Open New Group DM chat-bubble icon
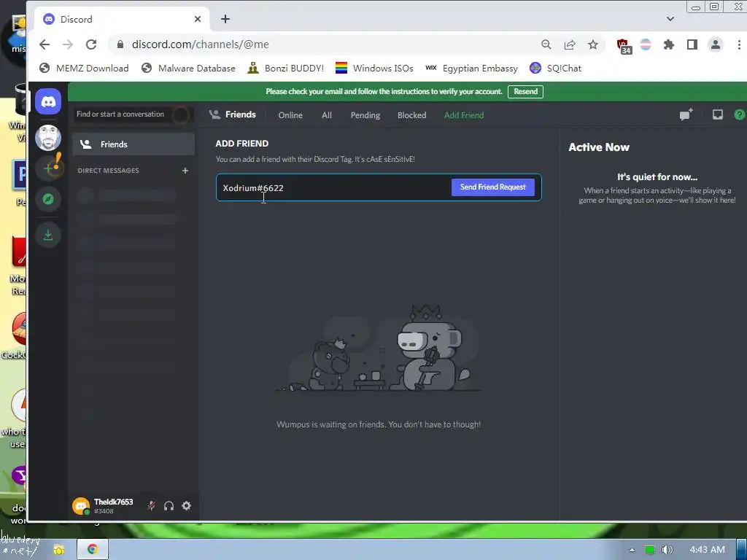 686,114
